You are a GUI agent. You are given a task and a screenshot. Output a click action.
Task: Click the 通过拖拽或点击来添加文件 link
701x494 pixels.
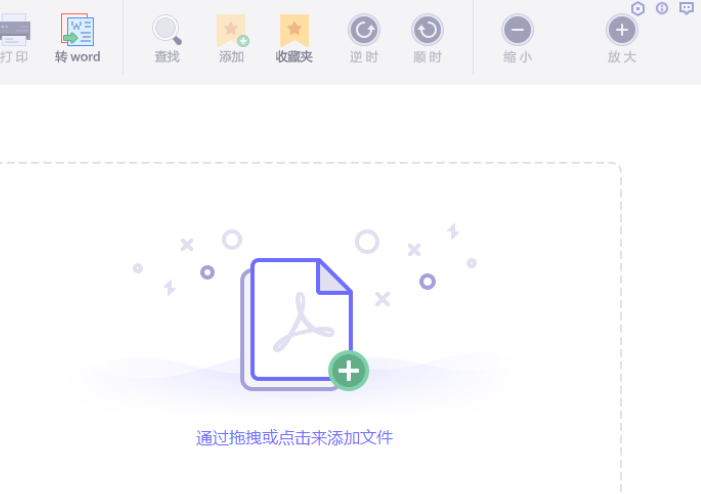coord(294,438)
